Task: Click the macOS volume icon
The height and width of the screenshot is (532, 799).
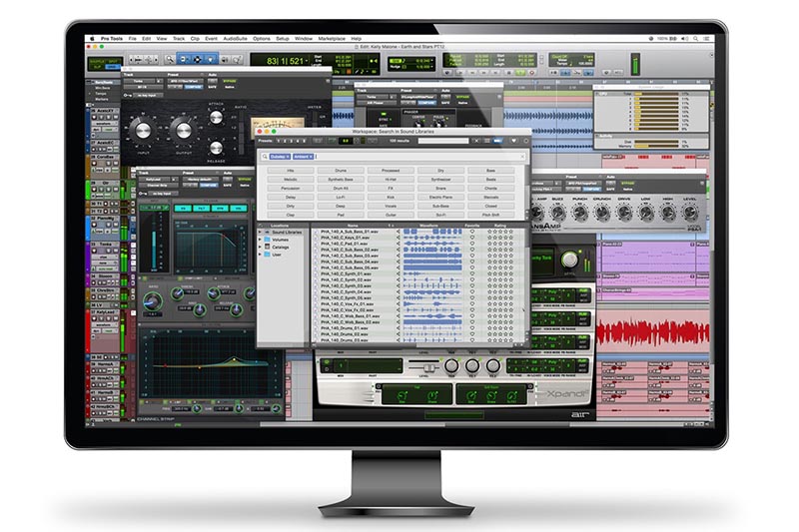Action: click(x=684, y=39)
